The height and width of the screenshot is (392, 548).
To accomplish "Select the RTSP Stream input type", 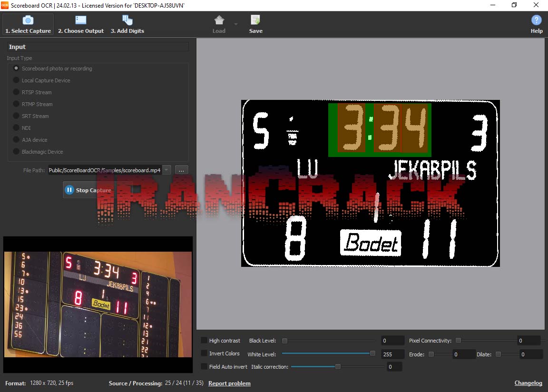I will pyautogui.click(x=16, y=92).
